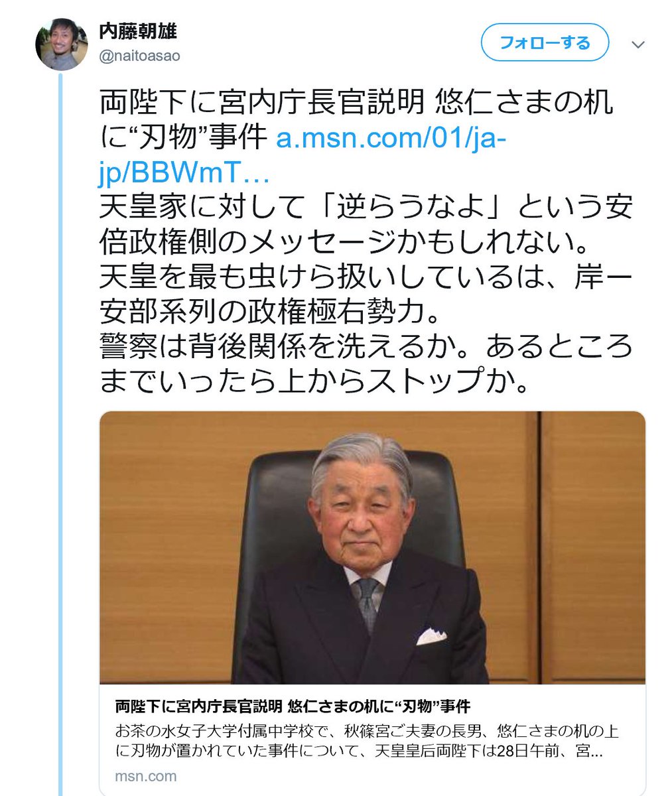The width and height of the screenshot is (672, 796).
Task: Open card headline 両陛下に宮内庁長官説明
Action: click(x=292, y=705)
